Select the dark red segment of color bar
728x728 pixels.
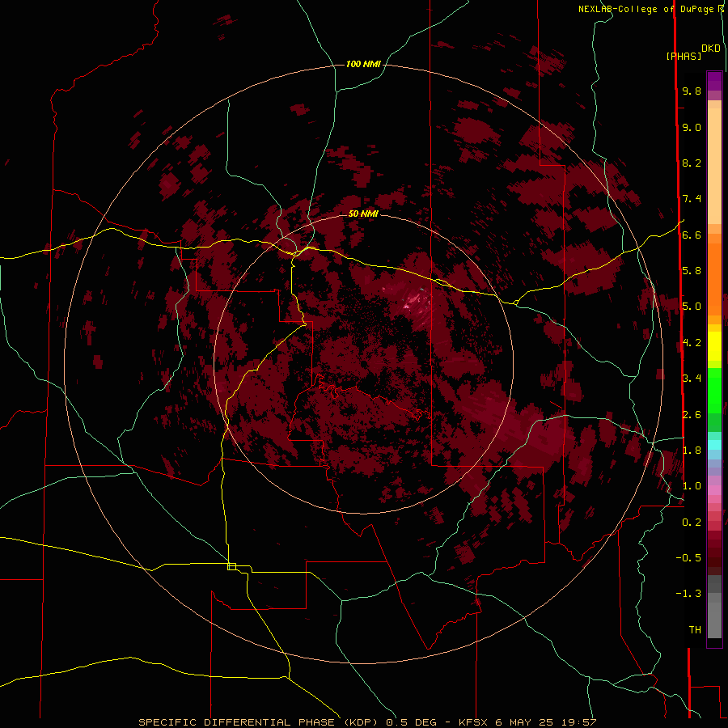[714, 552]
